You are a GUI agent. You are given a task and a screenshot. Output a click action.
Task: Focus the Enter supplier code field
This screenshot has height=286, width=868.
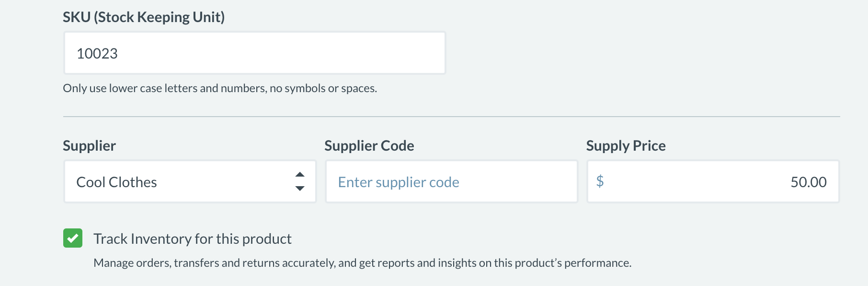(451, 182)
